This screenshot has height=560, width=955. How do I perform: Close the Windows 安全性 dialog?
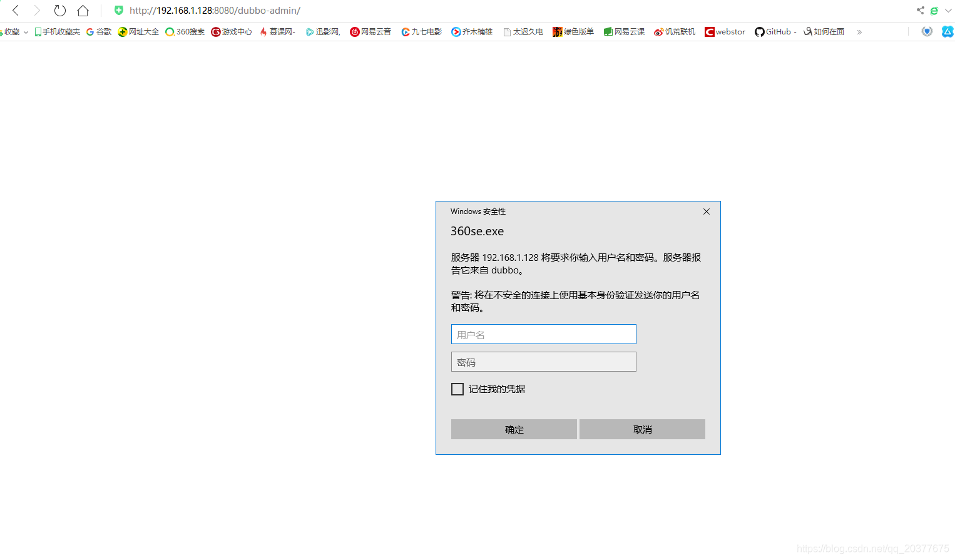(x=707, y=211)
